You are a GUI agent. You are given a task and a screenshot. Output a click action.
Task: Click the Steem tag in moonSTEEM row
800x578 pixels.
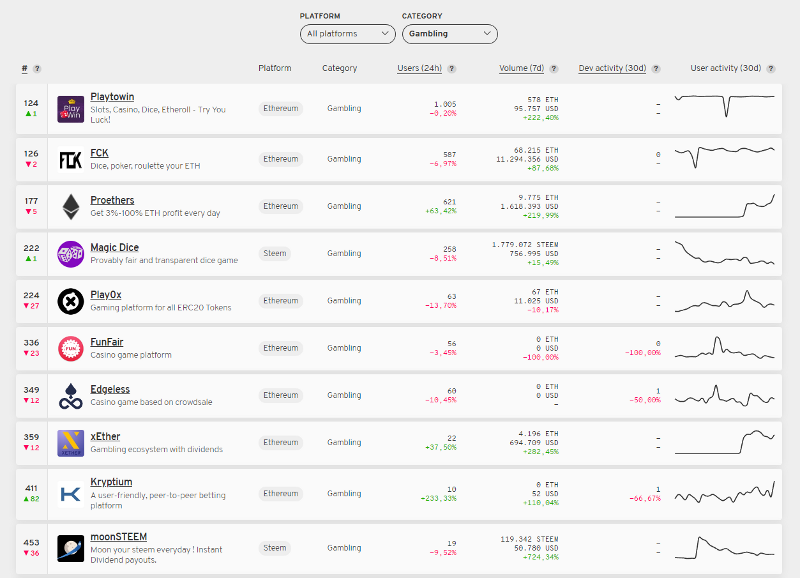click(x=274, y=548)
